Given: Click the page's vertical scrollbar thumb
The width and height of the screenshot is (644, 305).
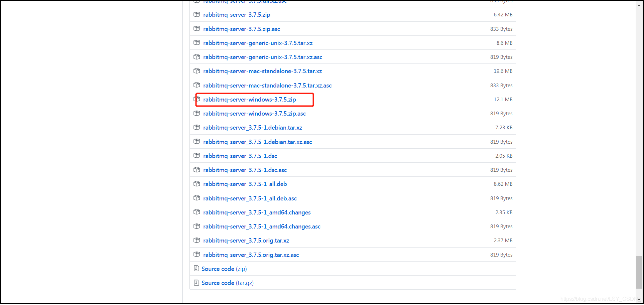Looking at the screenshot, I should (639, 272).
